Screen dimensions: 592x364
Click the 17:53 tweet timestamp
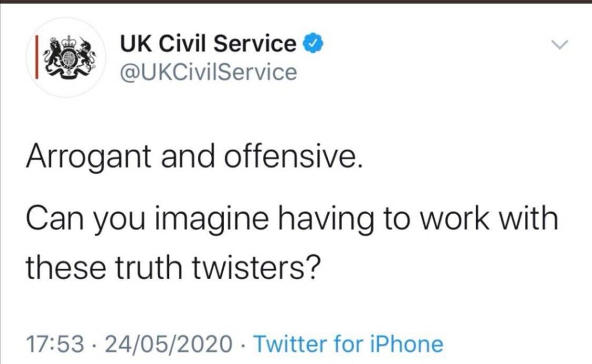pos(55,344)
